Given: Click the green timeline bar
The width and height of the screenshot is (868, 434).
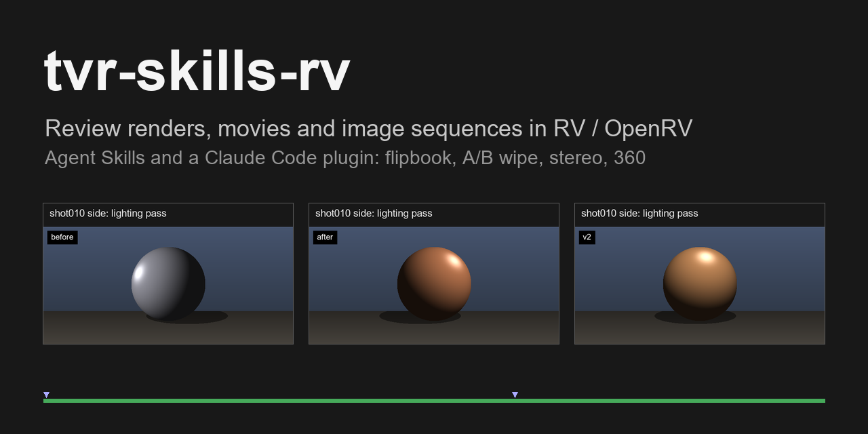Looking at the screenshot, I should [434, 401].
